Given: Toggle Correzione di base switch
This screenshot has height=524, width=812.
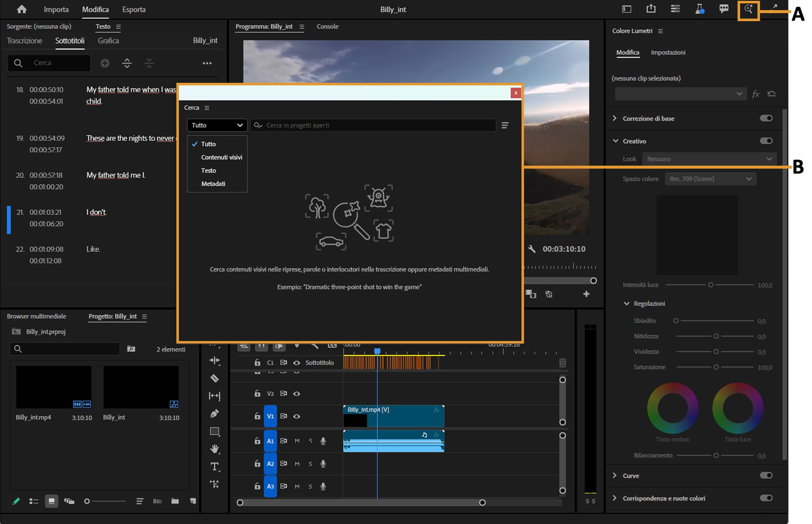Looking at the screenshot, I should [x=766, y=118].
